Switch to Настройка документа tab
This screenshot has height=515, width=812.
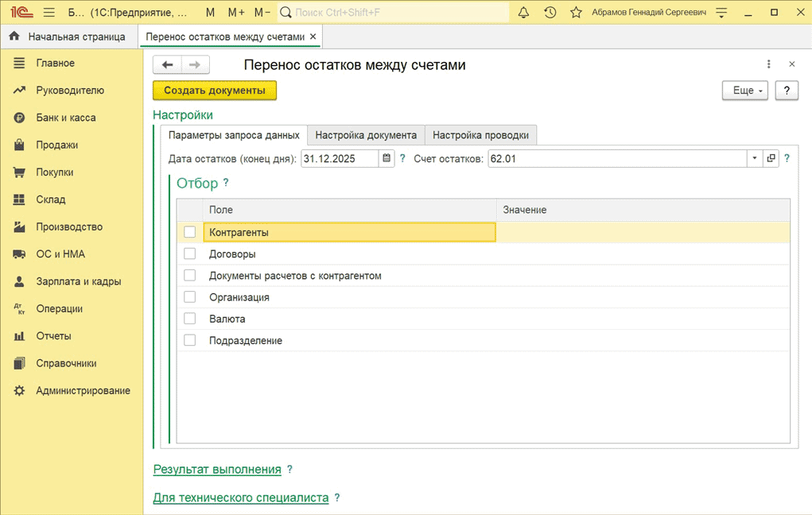[366, 135]
